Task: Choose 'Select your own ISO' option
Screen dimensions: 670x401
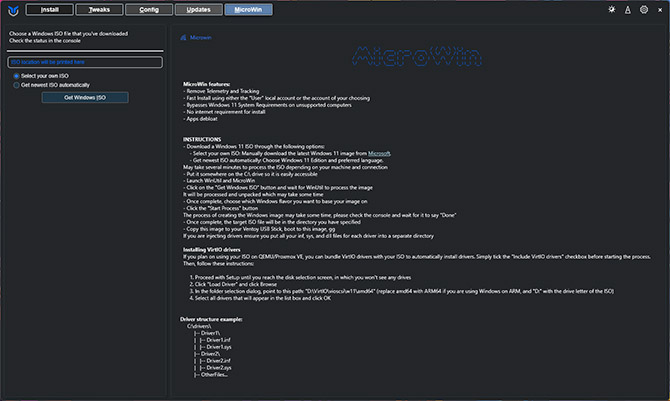Action: pyautogui.click(x=15, y=76)
